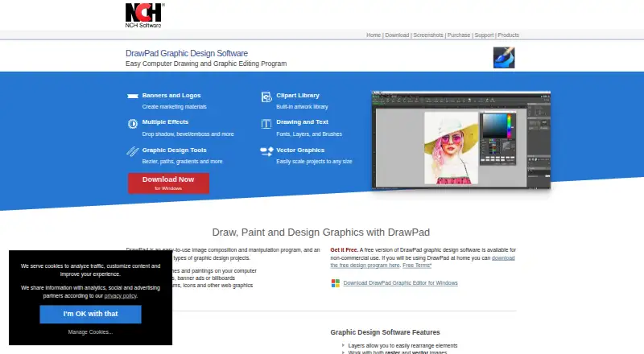Click Bezier, paths, gradients and more text
This screenshot has height=354, width=644.
coord(182,162)
